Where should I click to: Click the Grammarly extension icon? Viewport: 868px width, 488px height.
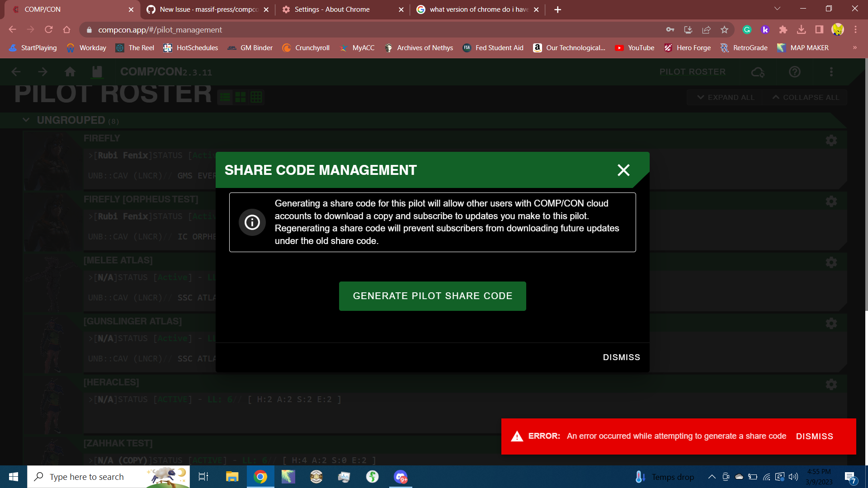point(747,30)
